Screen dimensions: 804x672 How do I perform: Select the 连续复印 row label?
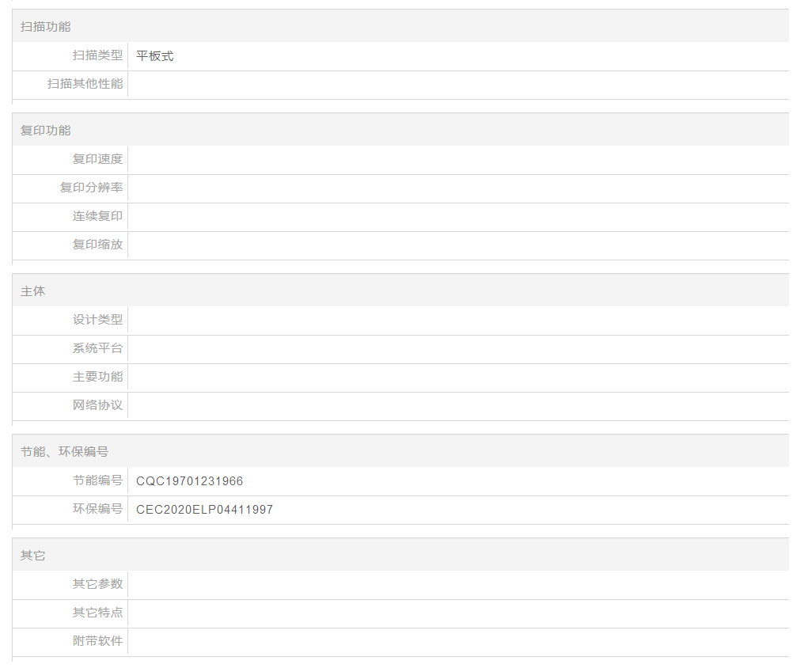click(x=97, y=216)
